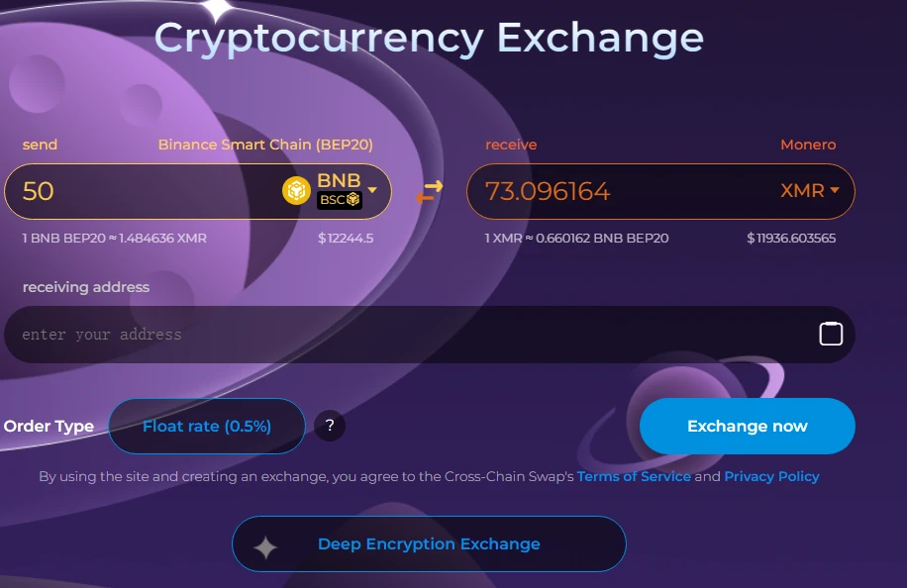
Task: Click the BSC network badge
Action: point(340,200)
